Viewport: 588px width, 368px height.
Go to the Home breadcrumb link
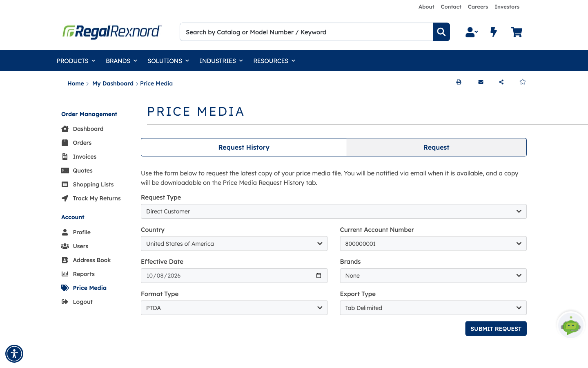click(x=76, y=83)
